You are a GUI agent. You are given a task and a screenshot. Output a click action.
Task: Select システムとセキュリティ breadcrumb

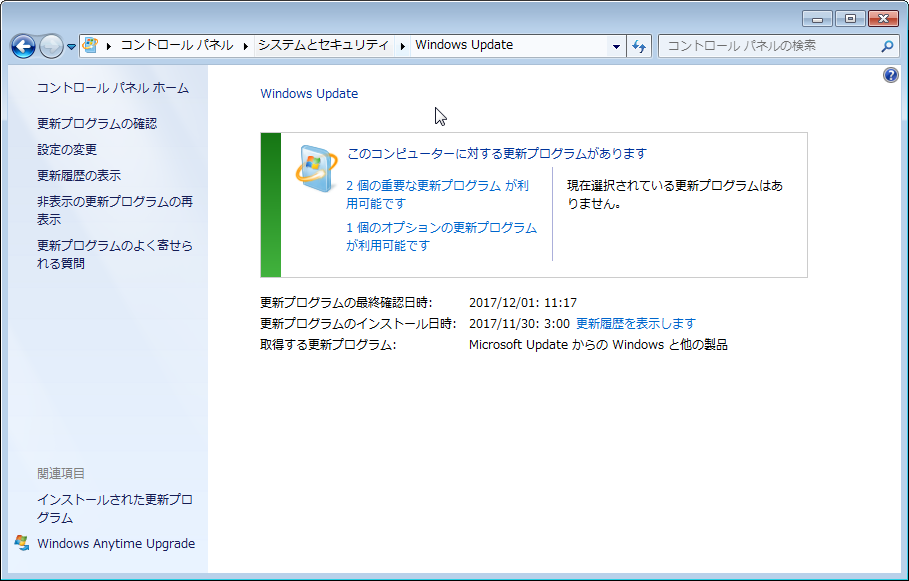point(323,45)
